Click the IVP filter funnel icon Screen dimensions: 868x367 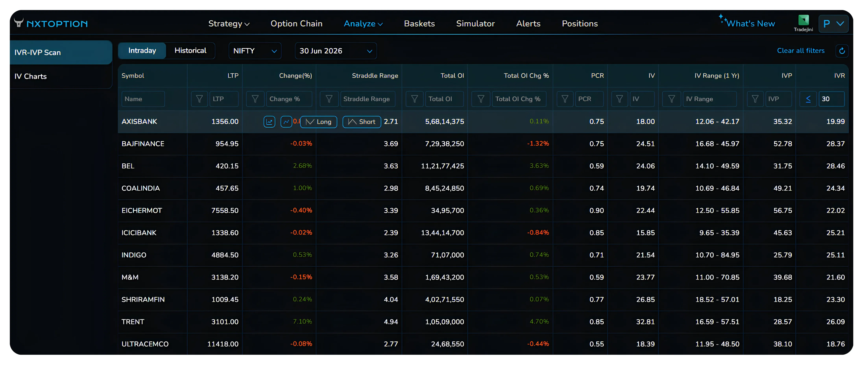755,99
